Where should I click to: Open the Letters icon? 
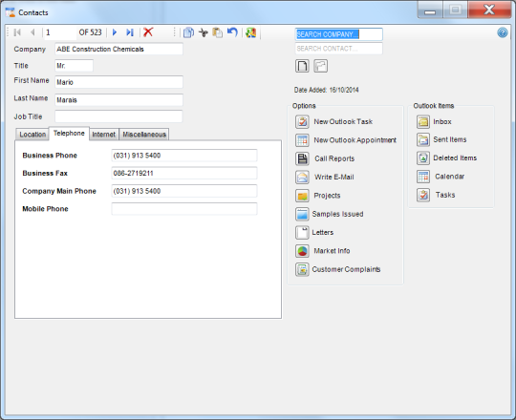pyautogui.click(x=302, y=232)
